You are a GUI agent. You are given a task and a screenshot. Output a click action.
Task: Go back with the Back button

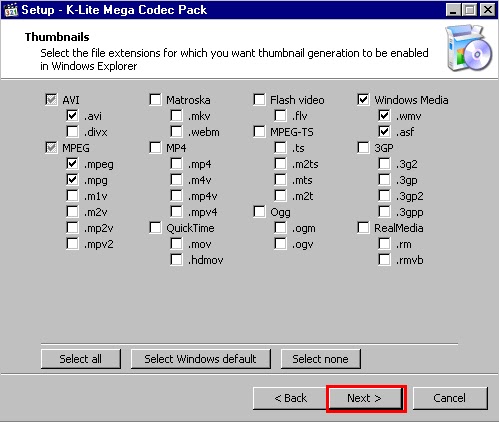290,398
